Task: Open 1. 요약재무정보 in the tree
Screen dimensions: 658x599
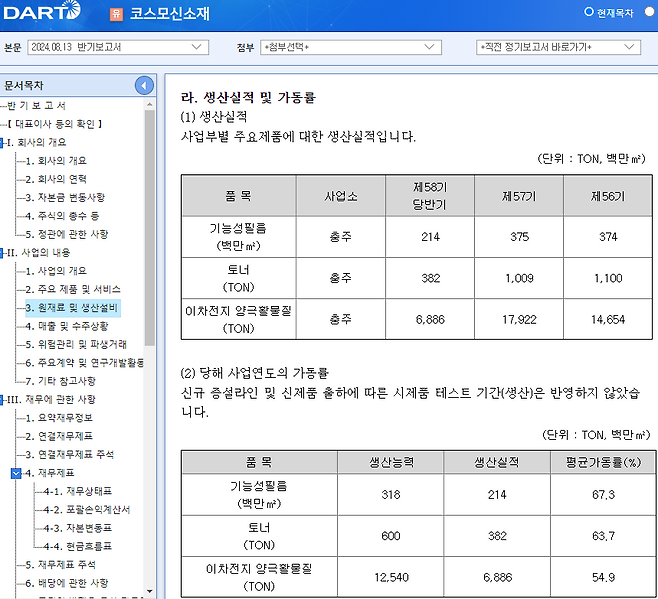Action: pos(60,417)
